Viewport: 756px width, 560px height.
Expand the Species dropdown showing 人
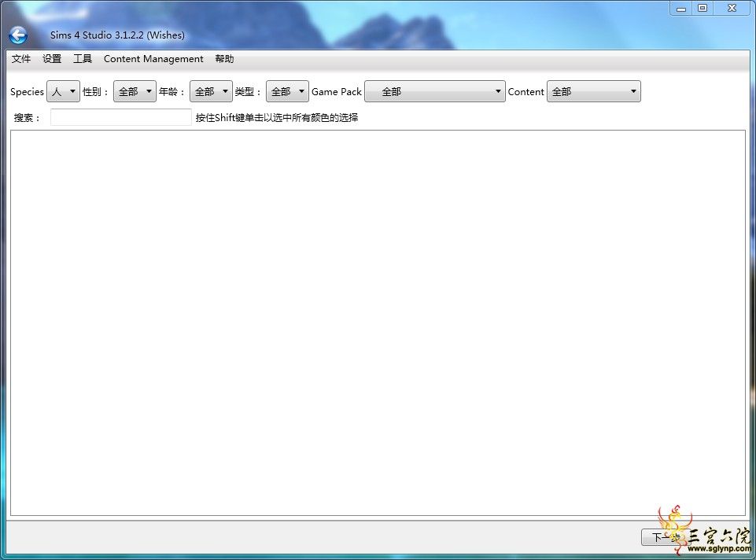63,91
